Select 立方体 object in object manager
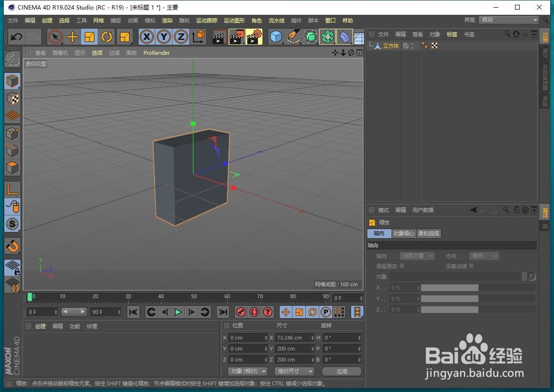This screenshot has height=392, width=554. (x=391, y=46)
